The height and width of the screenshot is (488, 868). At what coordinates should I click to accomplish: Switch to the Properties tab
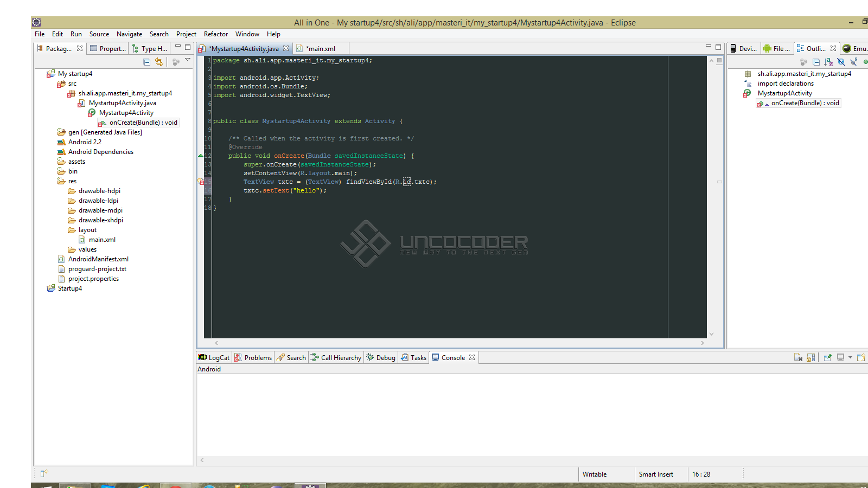point(108,48)
